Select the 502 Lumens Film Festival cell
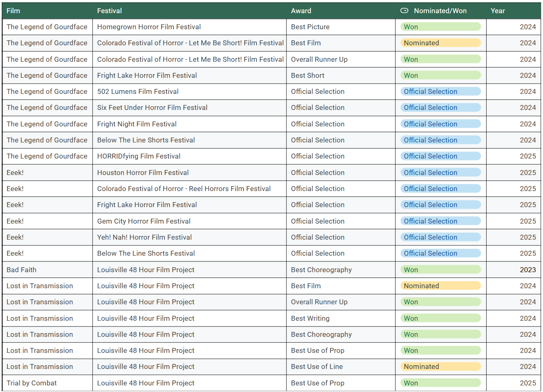Screen dimensions: 543x392 190,91
